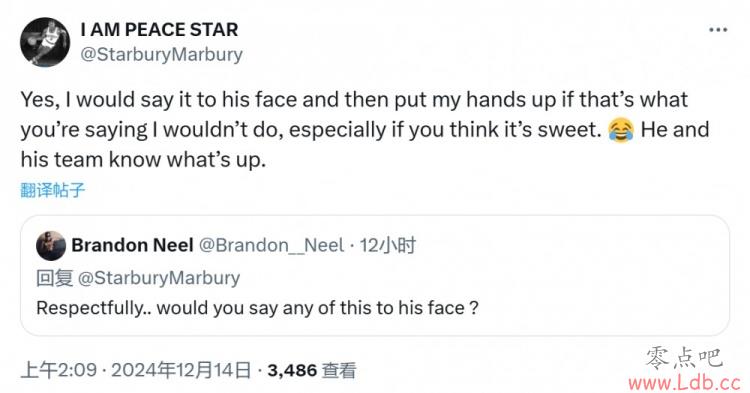
Task: Open the Brandon Neel name in the quoted post
Action: click(x=132, y=245)
